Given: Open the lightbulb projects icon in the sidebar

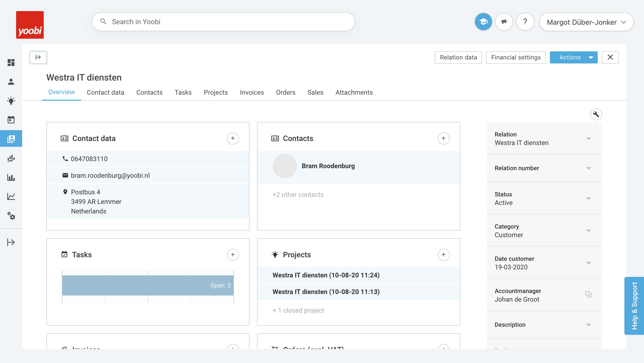Looking at the screenshot, I should coord(11,101).
